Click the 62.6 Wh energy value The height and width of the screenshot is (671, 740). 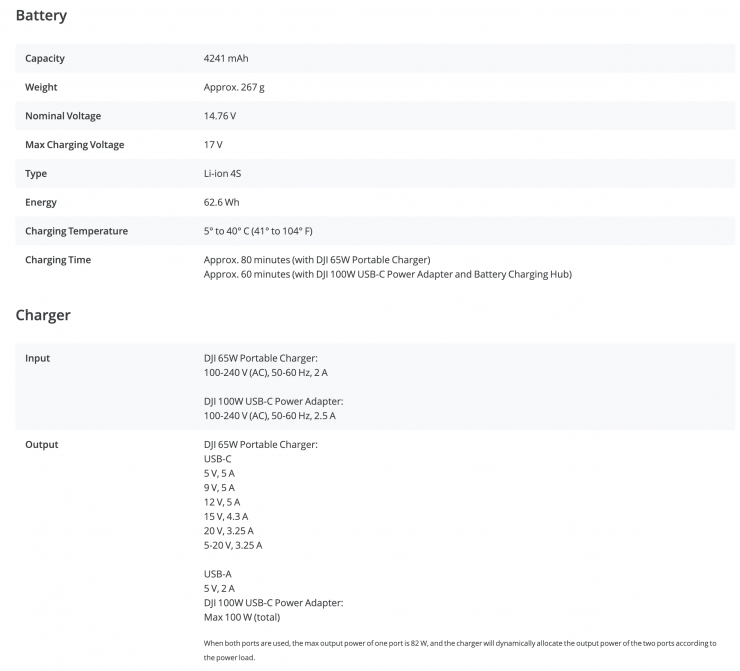pyautogui.click(x=221, y=202)
